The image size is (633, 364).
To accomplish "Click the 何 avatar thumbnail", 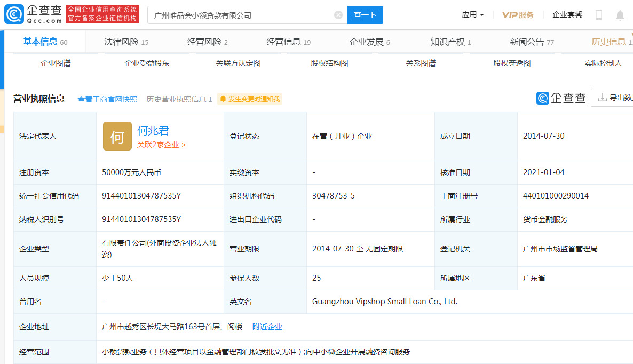I will tap(117, 136).
